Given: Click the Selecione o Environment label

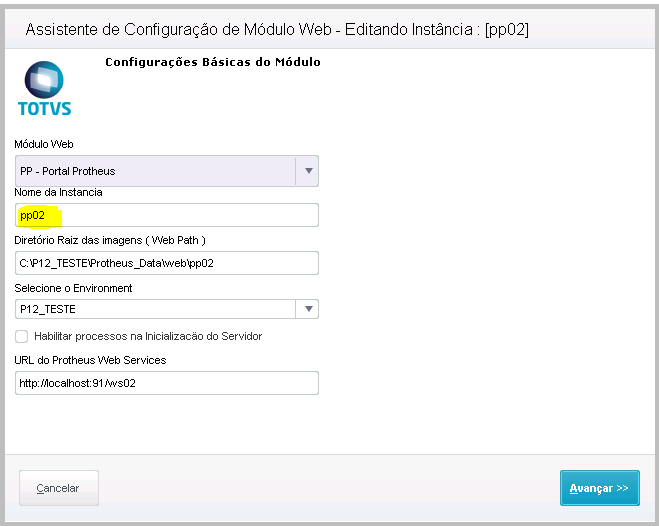Looking at the screenshot, I should 73,288.
